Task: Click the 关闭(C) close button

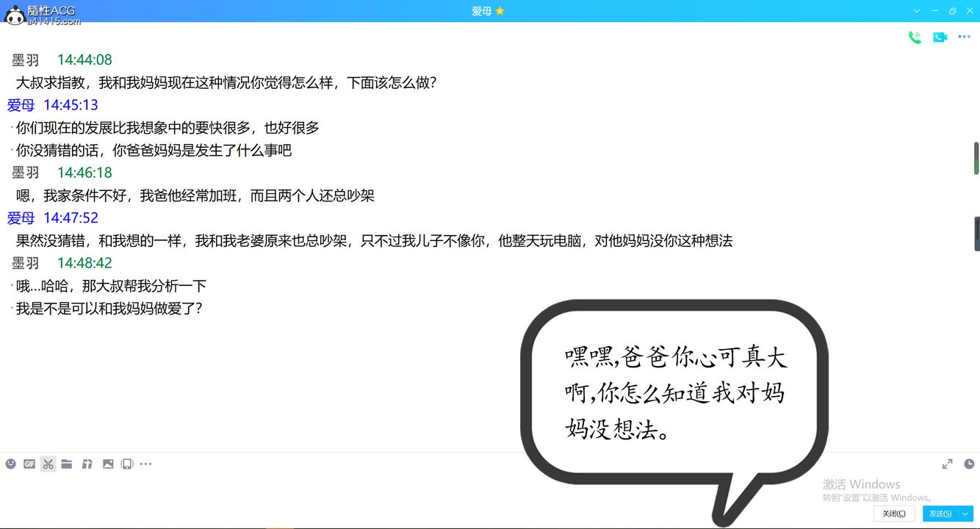Action: pos(893,514)
